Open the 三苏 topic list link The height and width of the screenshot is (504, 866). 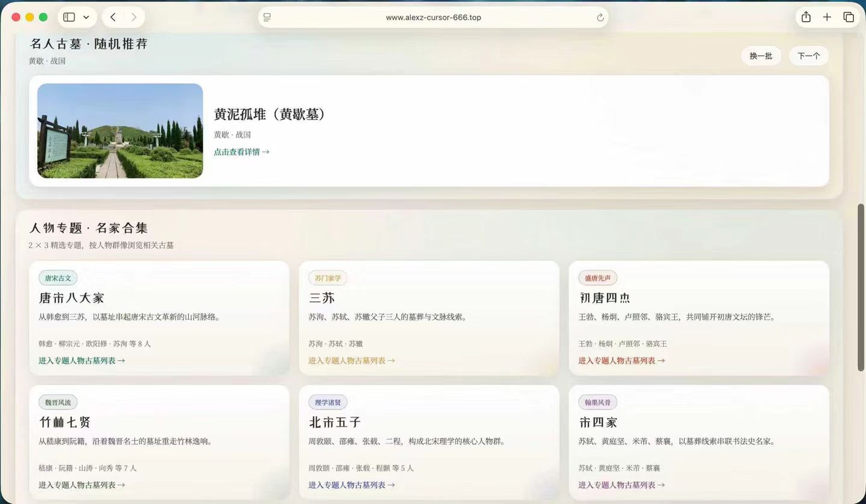351,360
